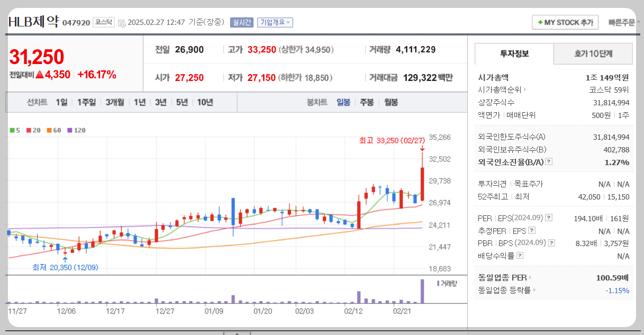Click the plus icon in MY STOCK 추가
This screenshot has width=644, height=335.
pos(540,22)
